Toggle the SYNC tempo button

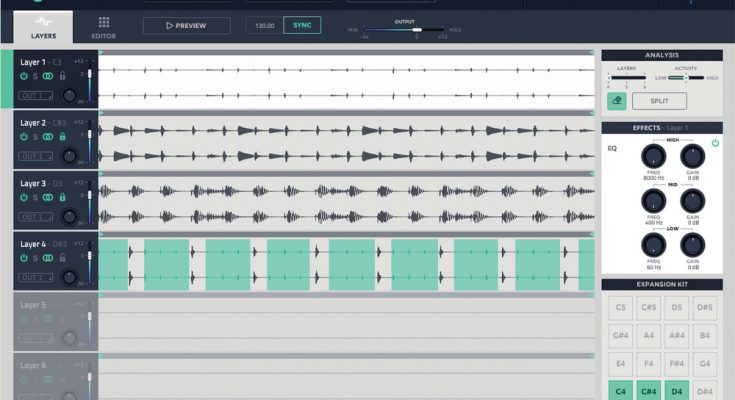[x=302, y=25]
